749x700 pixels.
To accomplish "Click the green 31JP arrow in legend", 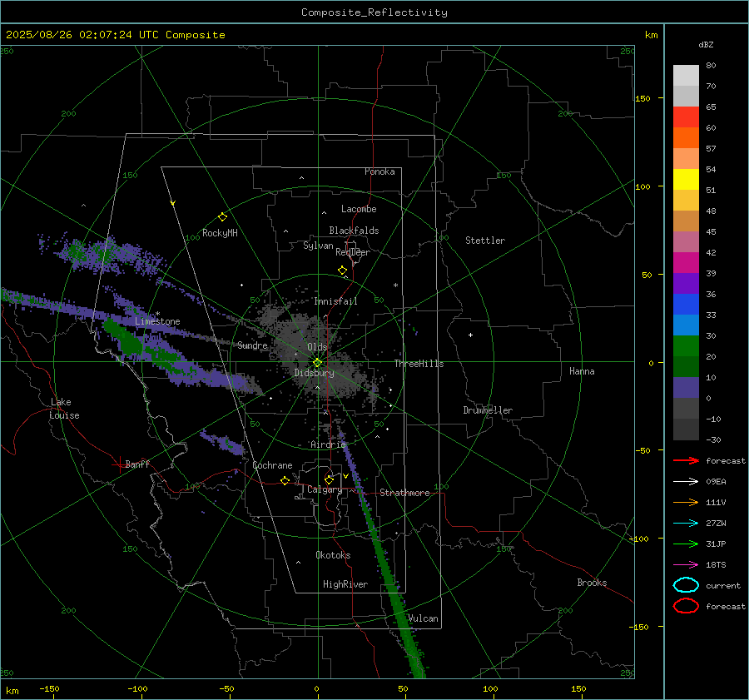I will coord(687,544).
